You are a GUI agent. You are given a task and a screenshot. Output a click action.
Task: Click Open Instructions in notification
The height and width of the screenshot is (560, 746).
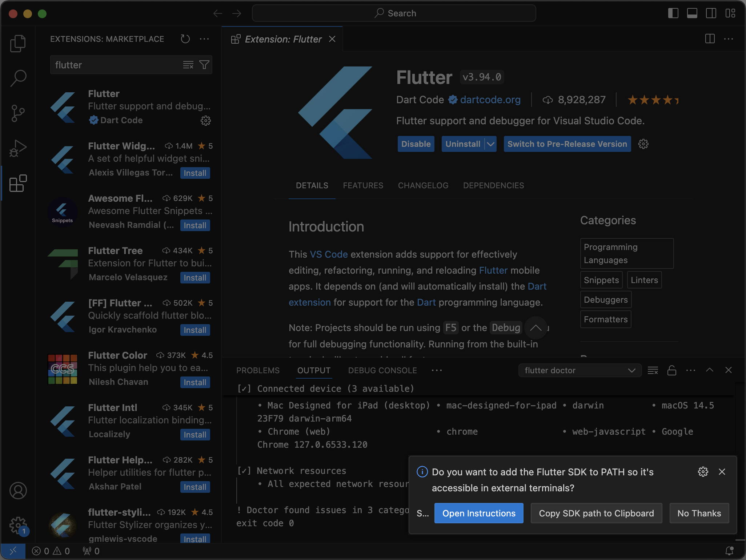tap(479, 513)
